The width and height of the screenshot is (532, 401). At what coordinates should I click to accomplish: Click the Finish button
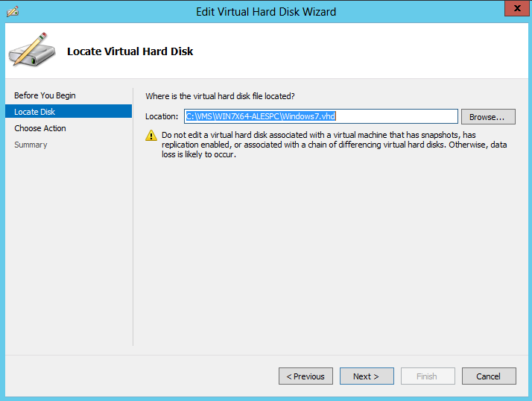tap(428, 376)
